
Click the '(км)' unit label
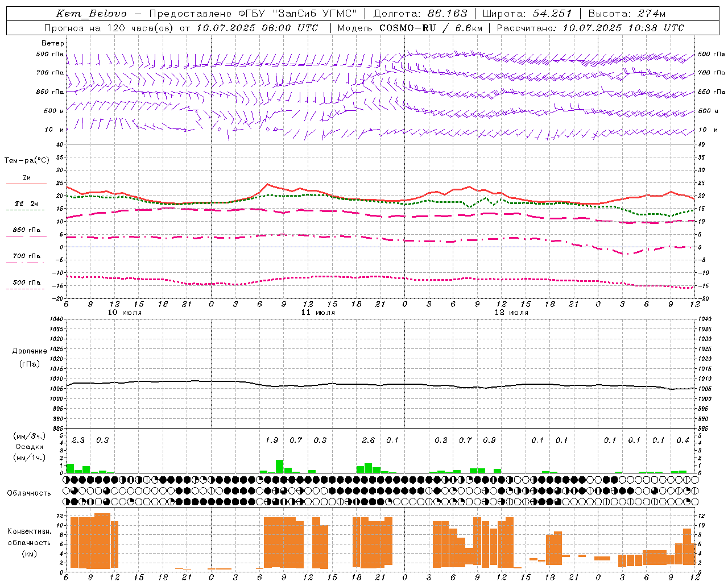pos(29,553)
